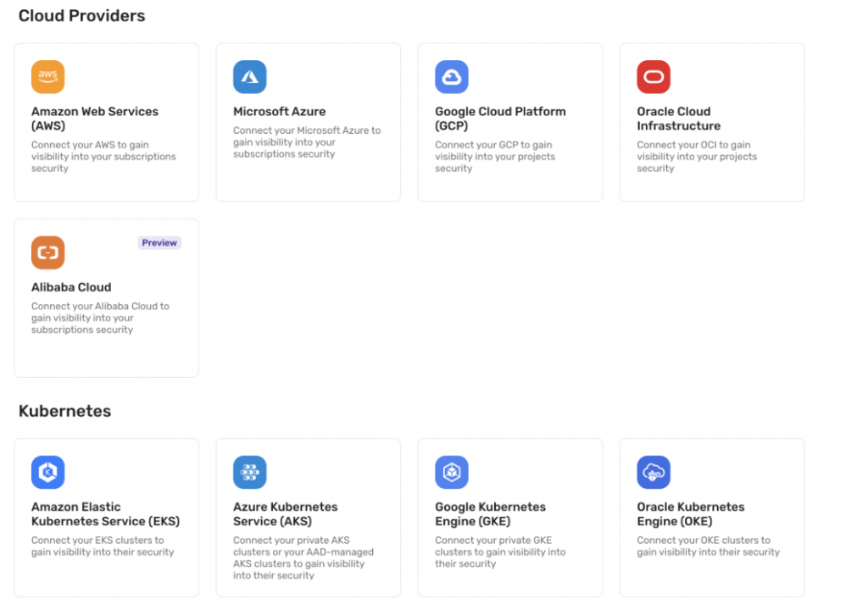This screenshot has width=868, height=610.
Task: Click 'Connect your GCP to gain visibility' text
Action: [x=495, y=157]
